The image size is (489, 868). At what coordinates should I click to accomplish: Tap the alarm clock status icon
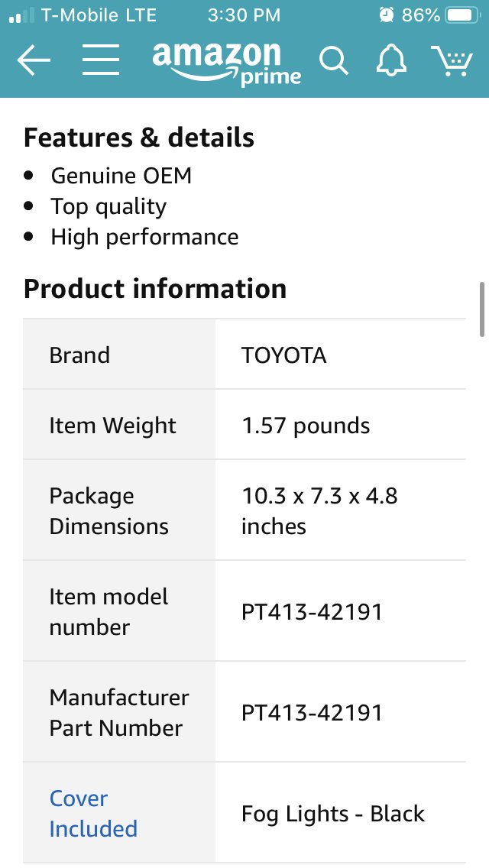(x=387, y=15)
